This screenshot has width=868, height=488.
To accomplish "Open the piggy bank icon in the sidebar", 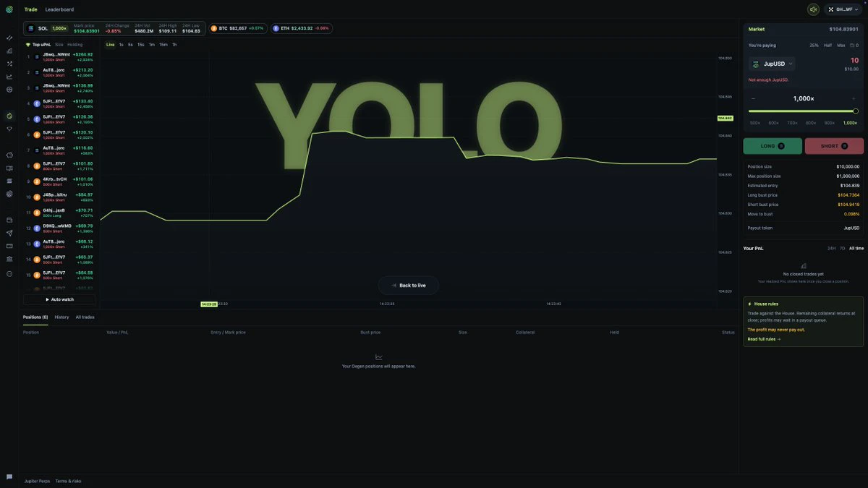I will [x=9, y=155].
